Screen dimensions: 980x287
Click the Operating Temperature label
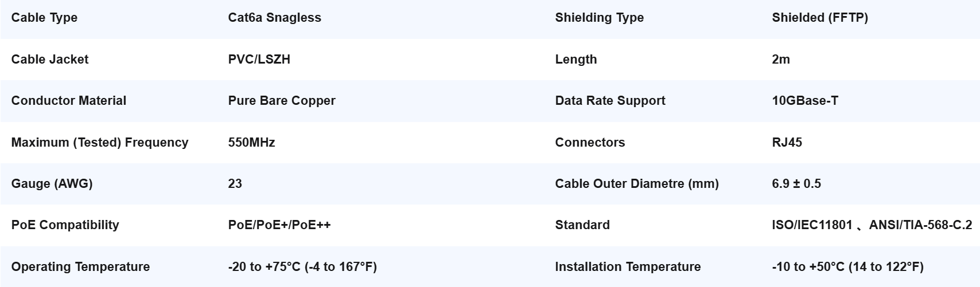(80, 267)
